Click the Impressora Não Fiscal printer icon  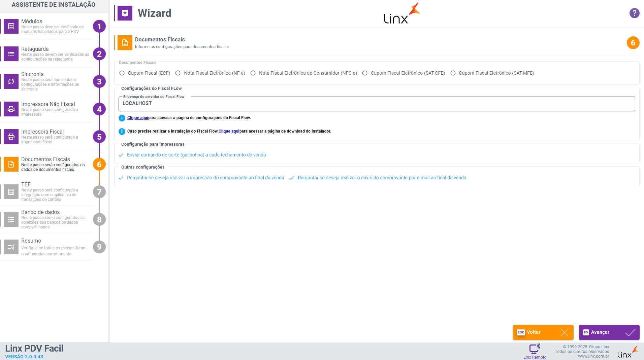(11, 109)
